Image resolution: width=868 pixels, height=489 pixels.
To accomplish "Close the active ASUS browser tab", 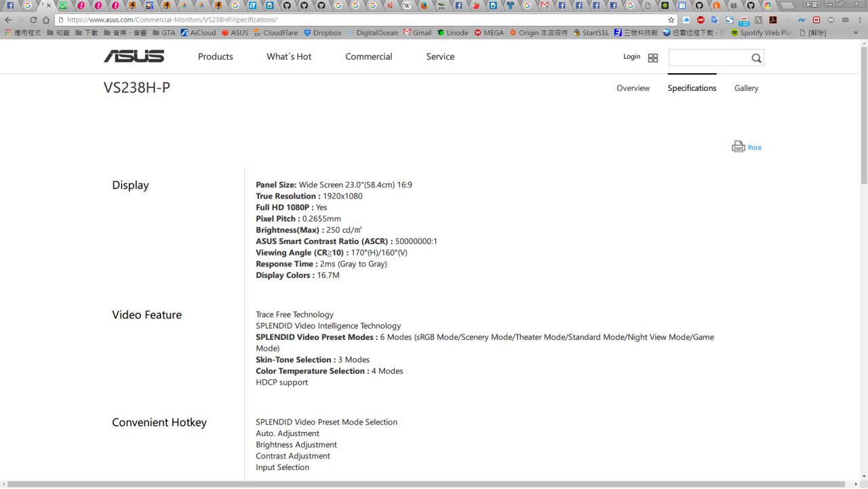I will point(48,5).
